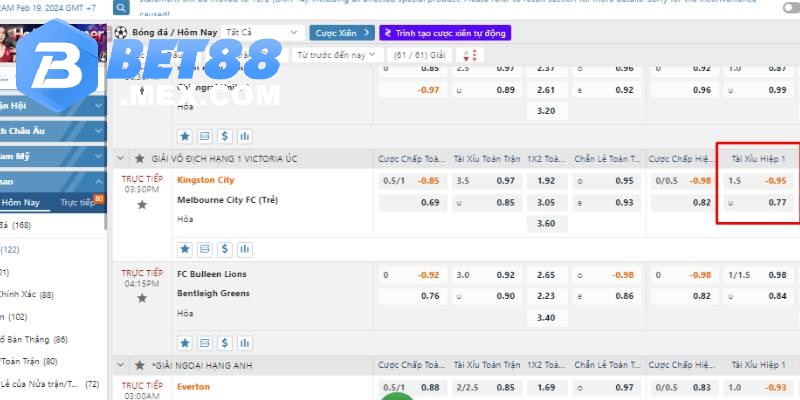Open scoreboard icon under FC Bulleen Lions match
800x400 pixels.
204,343
